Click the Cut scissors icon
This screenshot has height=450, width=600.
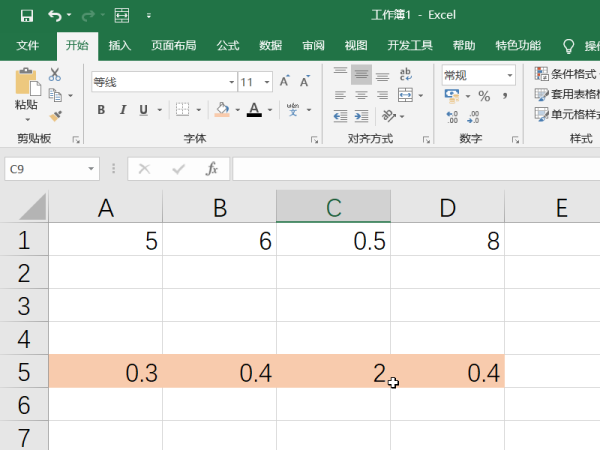(x=55, y=75)
